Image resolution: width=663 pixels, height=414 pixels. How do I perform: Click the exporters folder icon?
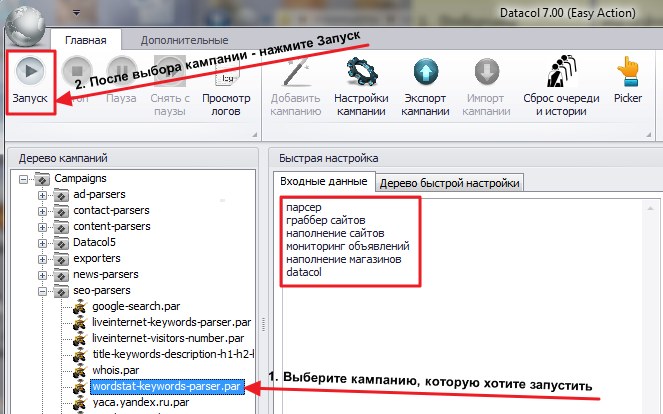click(x=61, y=259)
